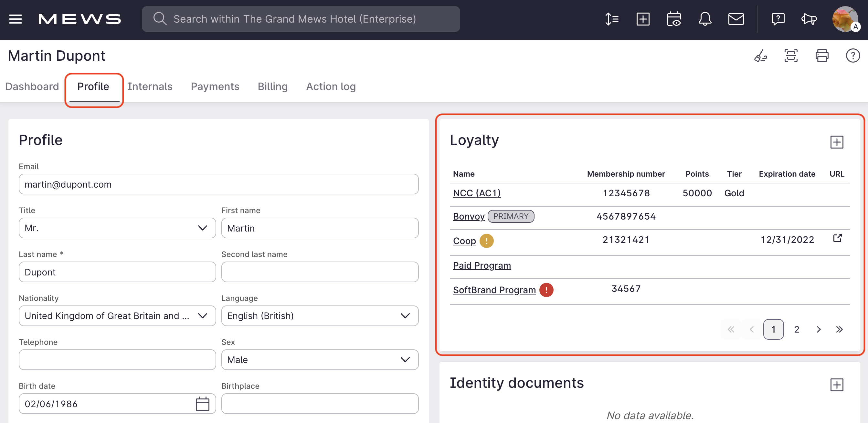Go to page 2 of loyalty programs
Image resolution: width=868 pixels, height=423 pixels.
click(x=797, y=329)
